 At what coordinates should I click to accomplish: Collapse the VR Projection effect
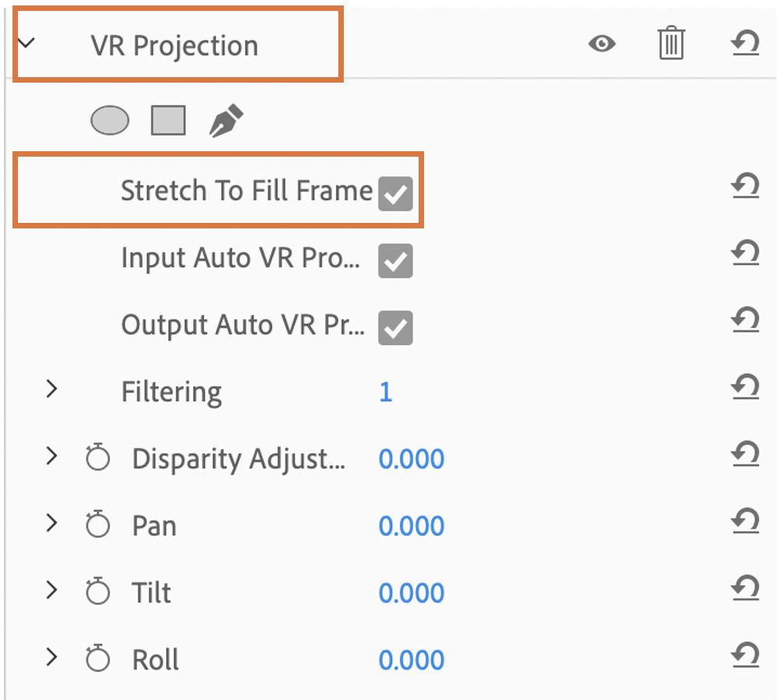click(27, 44)
